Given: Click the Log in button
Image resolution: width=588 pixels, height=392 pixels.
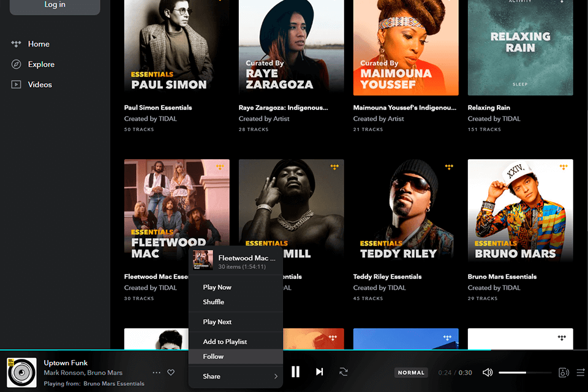Looking at the screenshot, I should [x=55, y=4].
